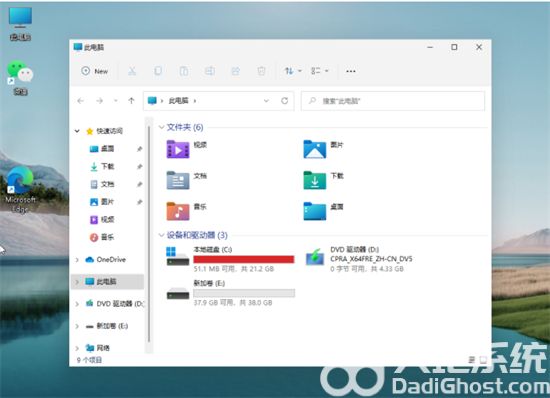Select 下载 (Downloads) in the sidebar

[107, 167]
